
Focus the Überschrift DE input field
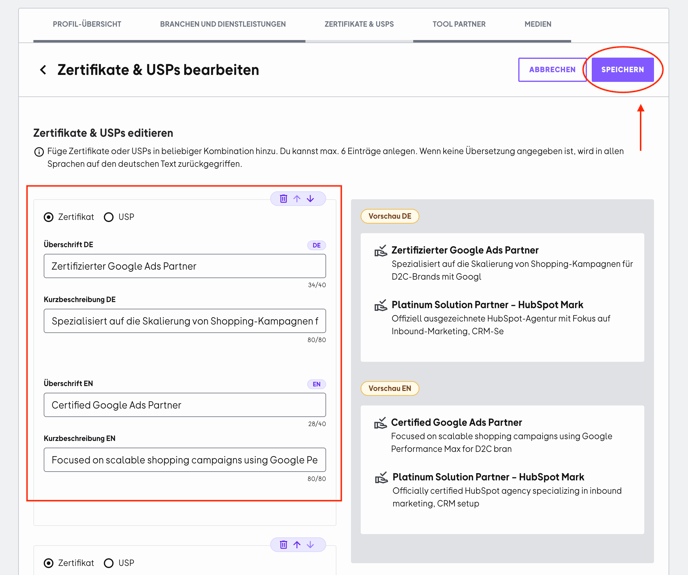click(x=185, y=266)
